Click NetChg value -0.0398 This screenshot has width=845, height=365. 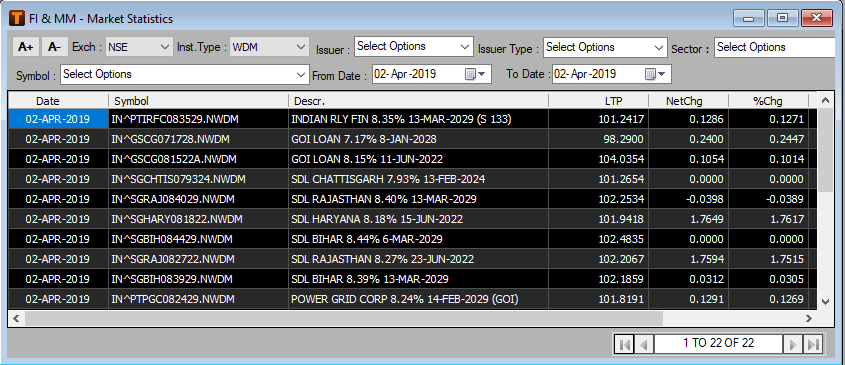point(703,199)
